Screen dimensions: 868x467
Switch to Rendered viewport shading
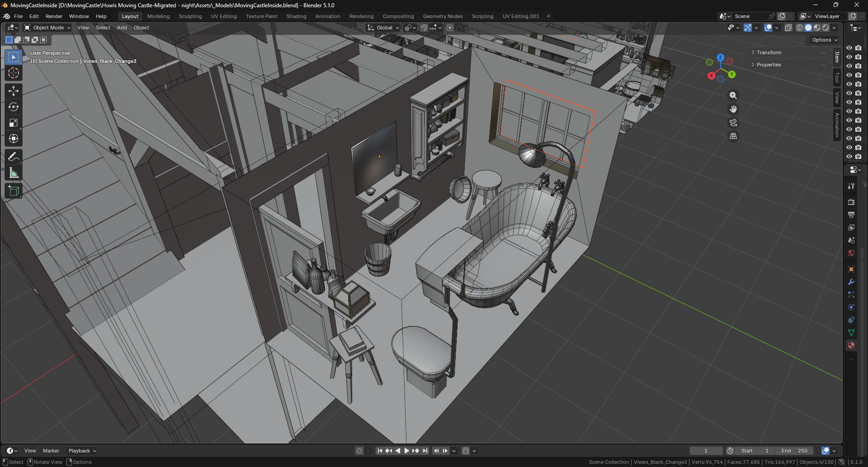tap(826, 28)
